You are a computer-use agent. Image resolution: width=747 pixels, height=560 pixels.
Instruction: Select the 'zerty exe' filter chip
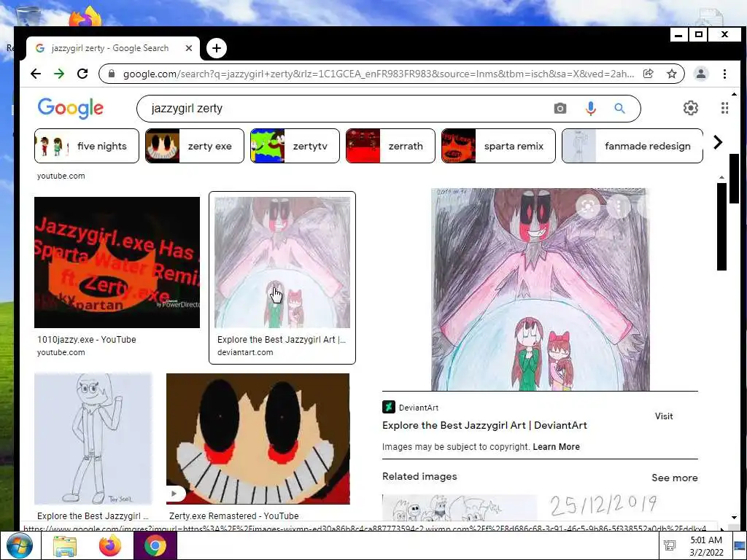click(194, 146)
